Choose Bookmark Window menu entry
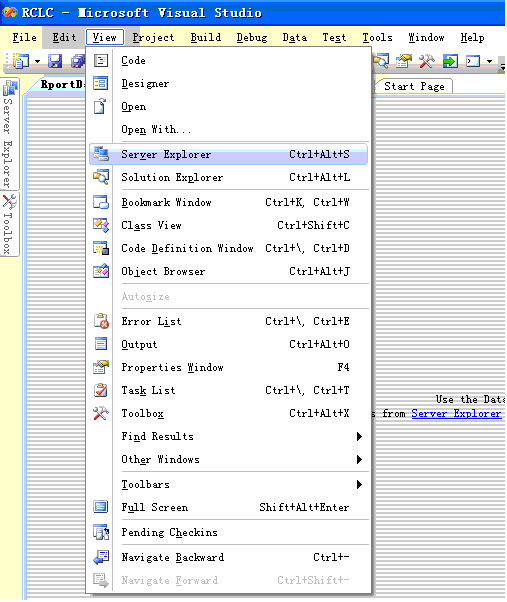Viewport: 507px width, 602px height. coord(228,202)
